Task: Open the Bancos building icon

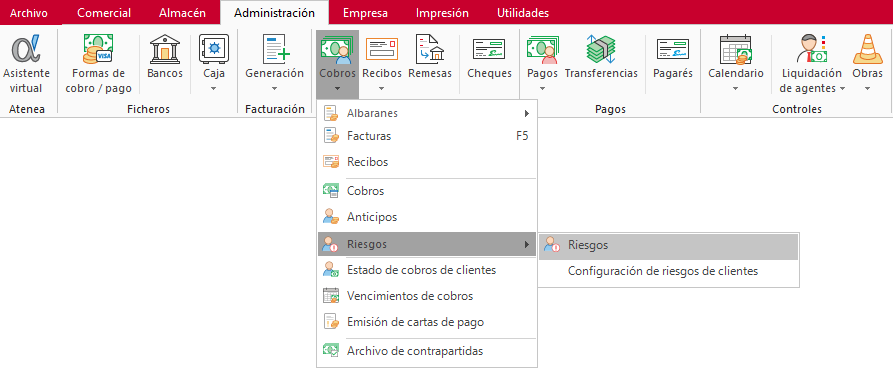Action: 165,49
